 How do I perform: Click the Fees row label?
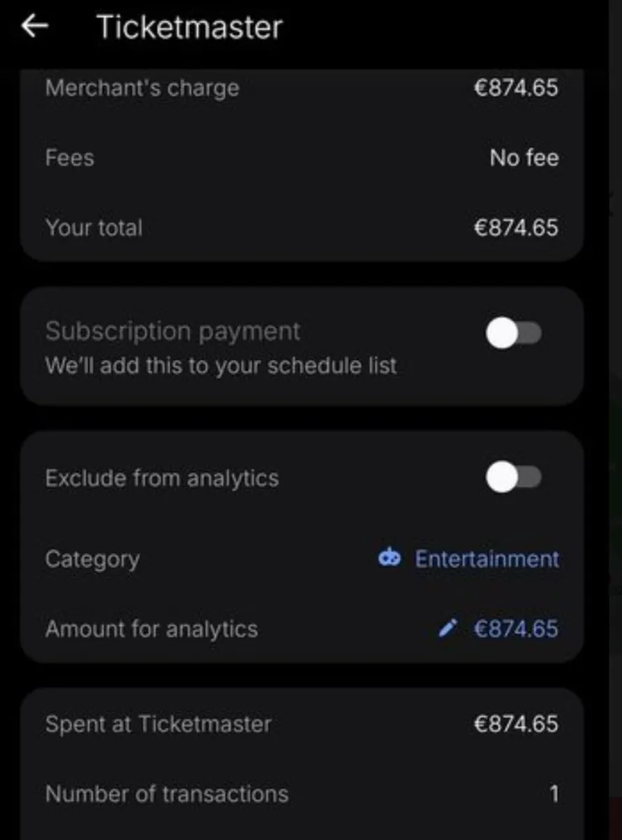point(69,157)
